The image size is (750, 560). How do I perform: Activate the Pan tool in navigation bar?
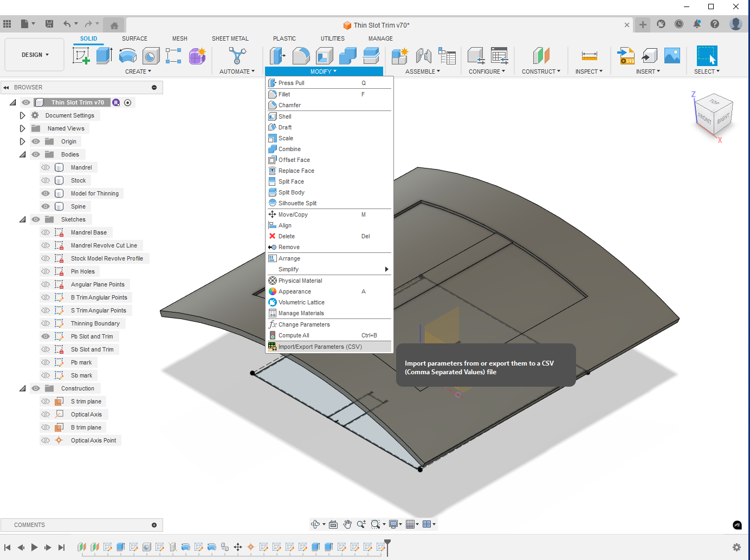click(347, 524)
